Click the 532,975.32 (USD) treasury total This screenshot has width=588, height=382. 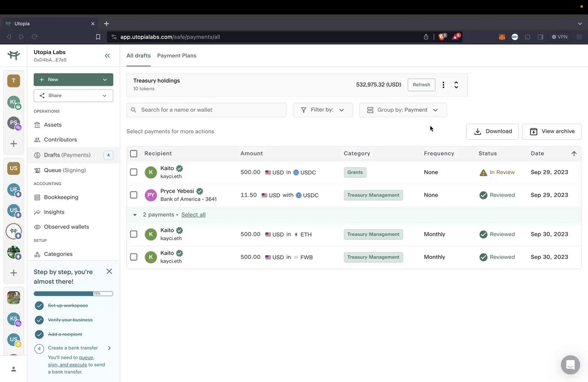coord(379,85)
